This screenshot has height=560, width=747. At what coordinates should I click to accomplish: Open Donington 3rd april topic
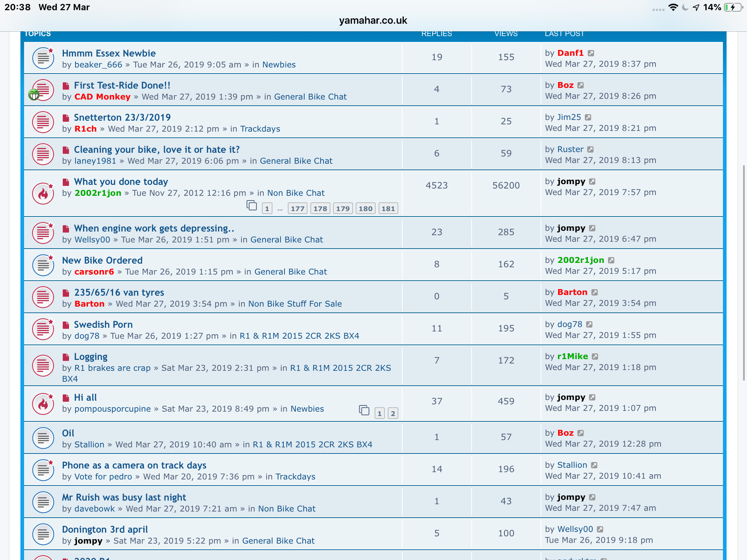[105, 529]
